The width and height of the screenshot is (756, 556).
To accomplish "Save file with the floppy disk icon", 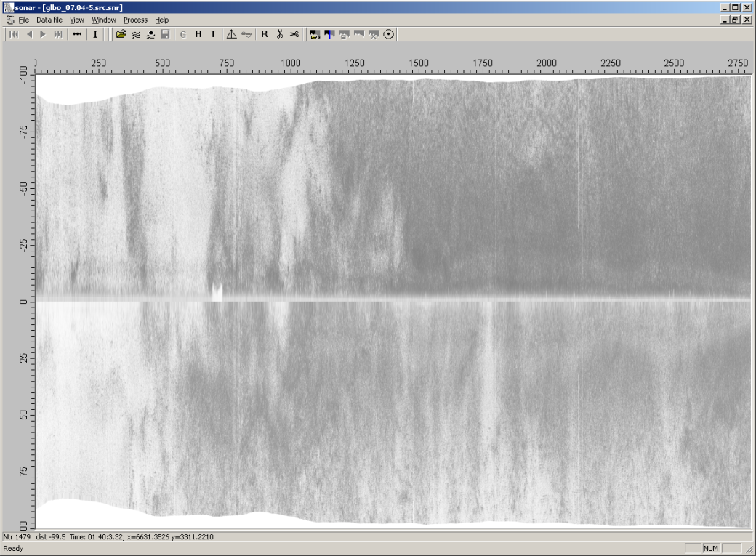I will [x=165, y=34].
